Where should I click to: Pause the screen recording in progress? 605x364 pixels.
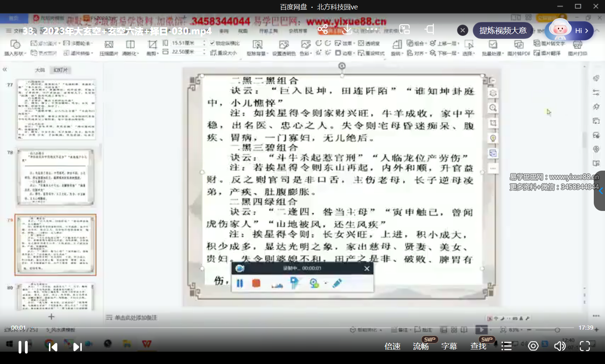[240, 284]
